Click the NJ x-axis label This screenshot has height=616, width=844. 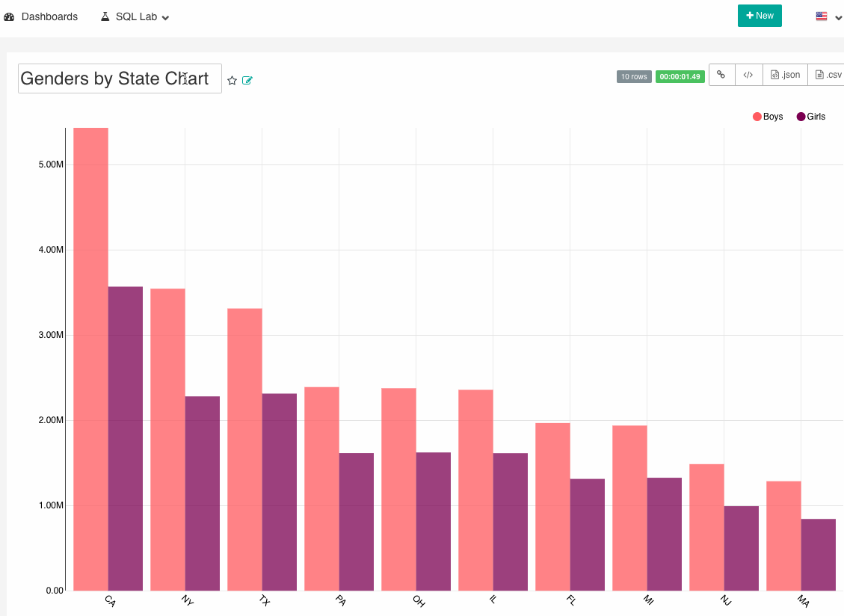click(x=726, y=600)
